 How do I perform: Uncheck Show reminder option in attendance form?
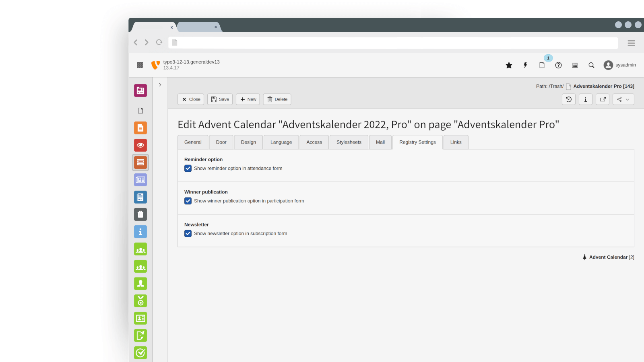point(188,169)
